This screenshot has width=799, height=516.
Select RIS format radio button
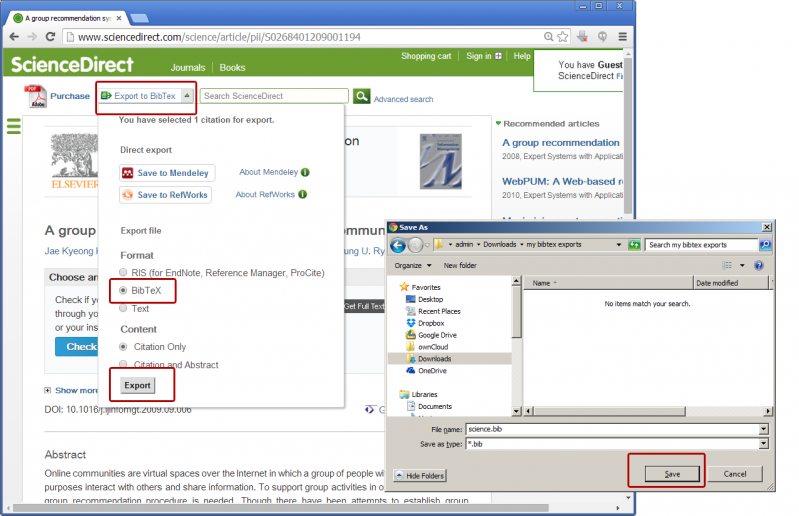[123, 272]
